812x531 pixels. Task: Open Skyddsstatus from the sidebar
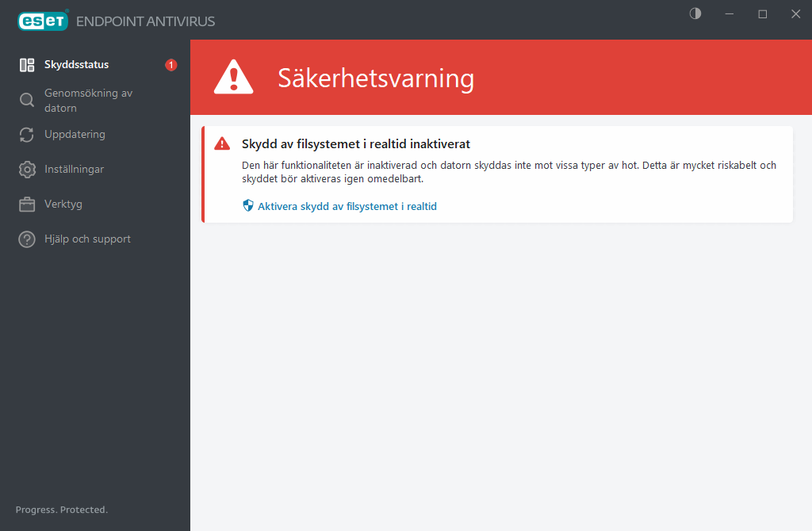pos(77,64)
